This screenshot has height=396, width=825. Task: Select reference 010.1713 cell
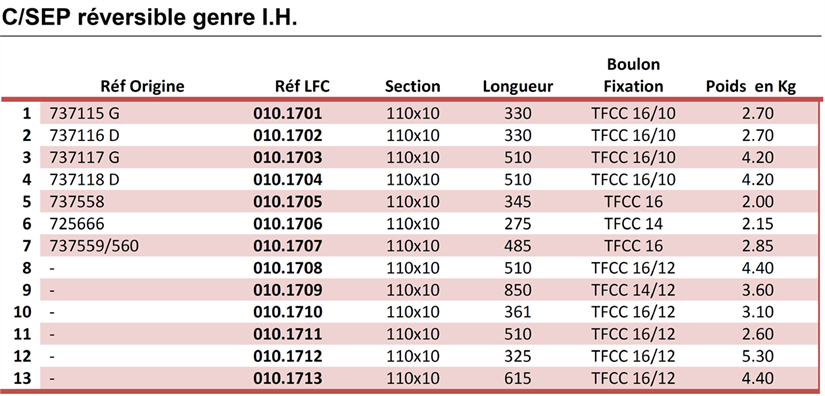pos(287,379)
